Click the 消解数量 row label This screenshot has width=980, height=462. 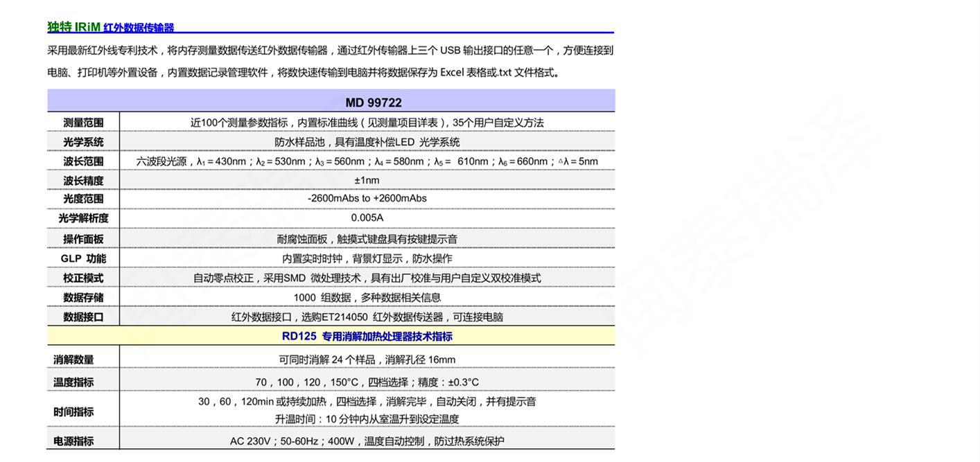pyautogui.click(x=82, y=358)
